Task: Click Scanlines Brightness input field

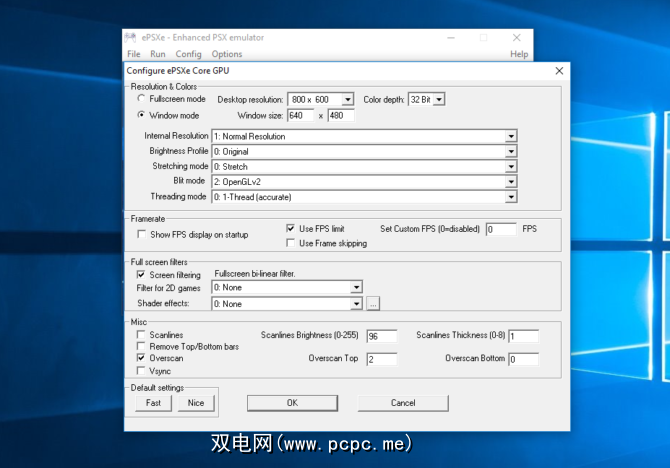Action: (382, 336)
